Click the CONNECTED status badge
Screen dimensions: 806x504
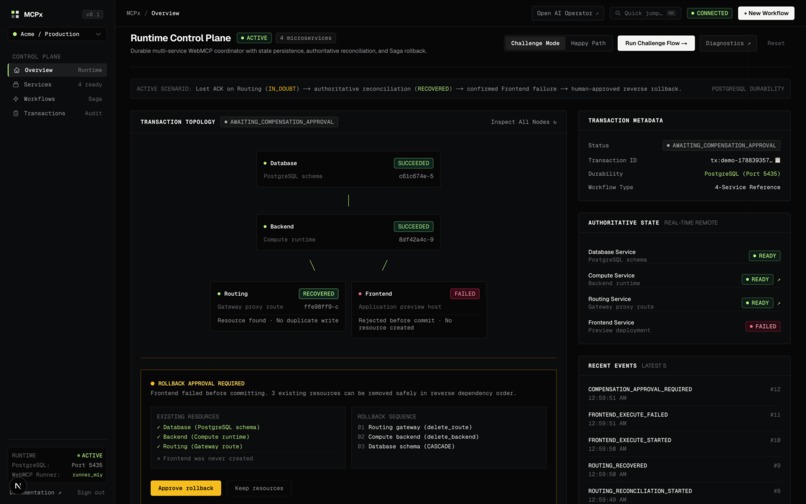710,13
